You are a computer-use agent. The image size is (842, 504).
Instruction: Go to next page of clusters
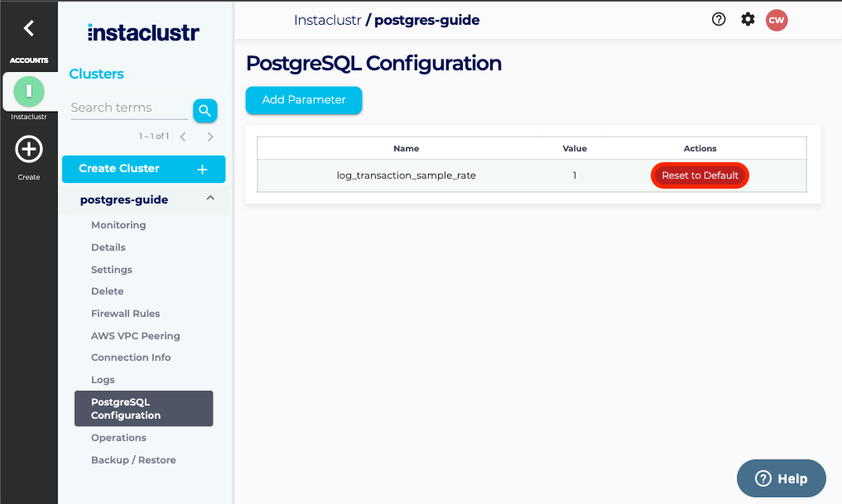click(210, 137)
